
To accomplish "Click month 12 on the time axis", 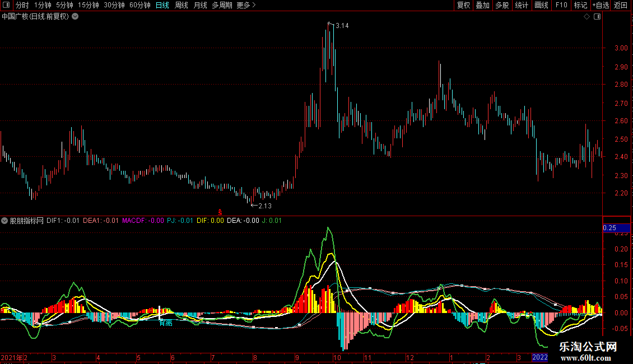I will (x=409, y=357).
